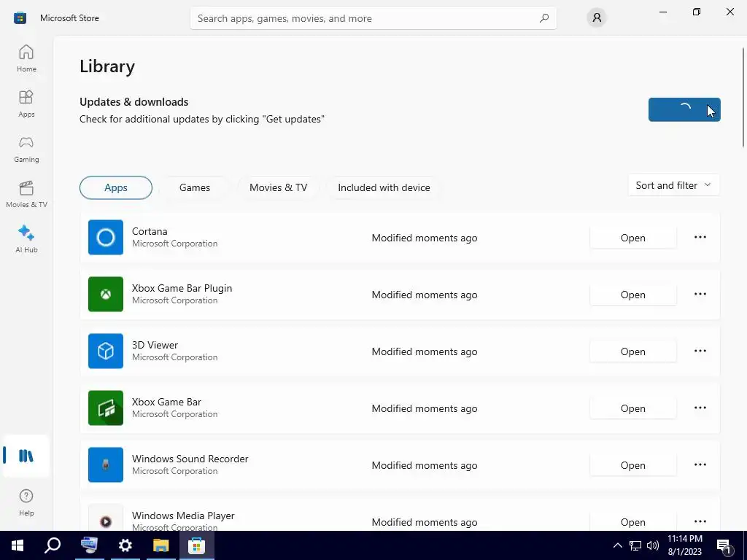Open the notification center icon
747x560 pixels.
pos(724,547)
